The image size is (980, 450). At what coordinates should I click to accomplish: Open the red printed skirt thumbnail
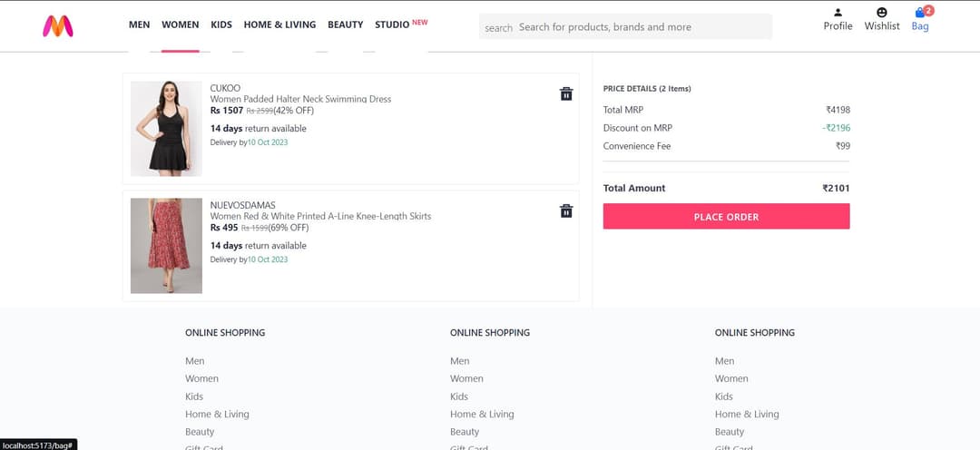click(x=166, y=246)
